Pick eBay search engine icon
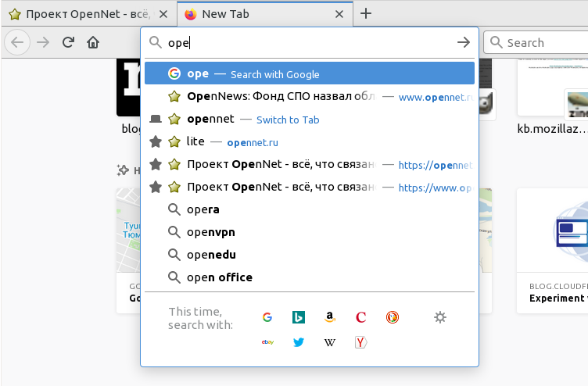The height and width of the screenshot is (386, 588). pos(267,342)
